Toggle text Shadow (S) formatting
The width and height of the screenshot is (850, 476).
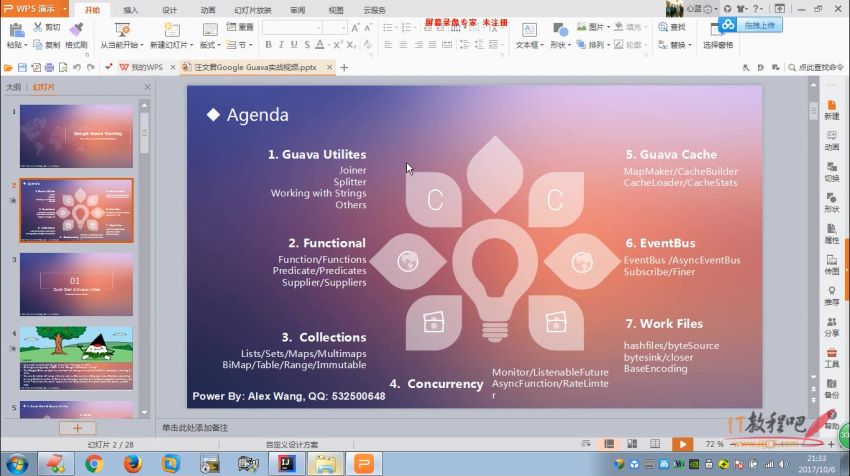[307, 44]
